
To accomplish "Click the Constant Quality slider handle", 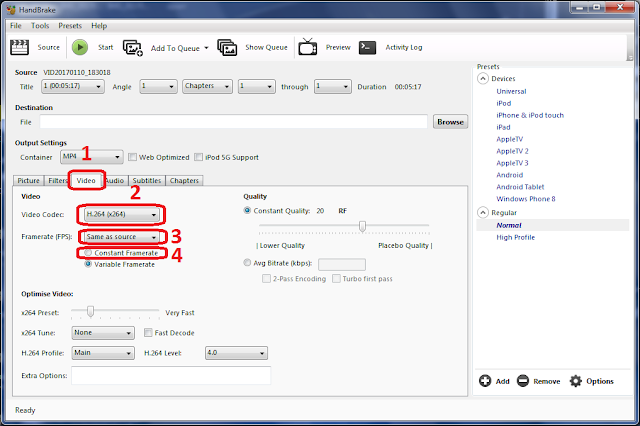I will (362, 226).
